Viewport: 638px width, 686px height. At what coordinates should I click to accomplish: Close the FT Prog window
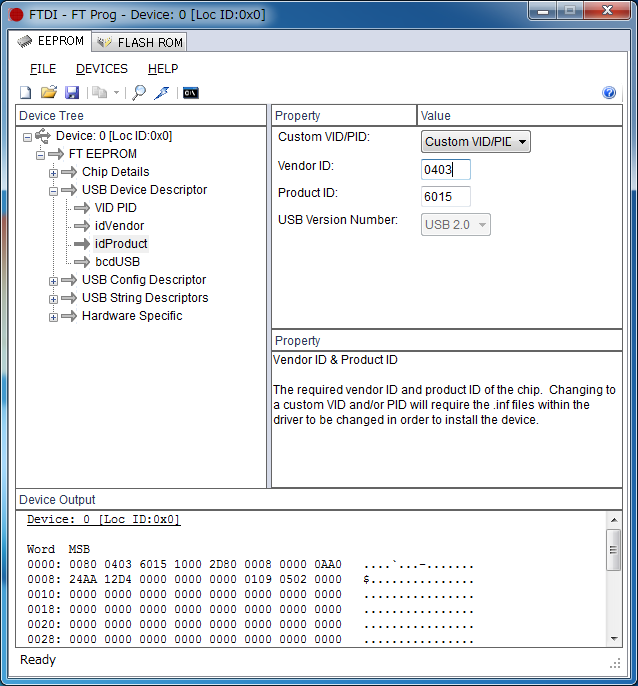(607, 10)
